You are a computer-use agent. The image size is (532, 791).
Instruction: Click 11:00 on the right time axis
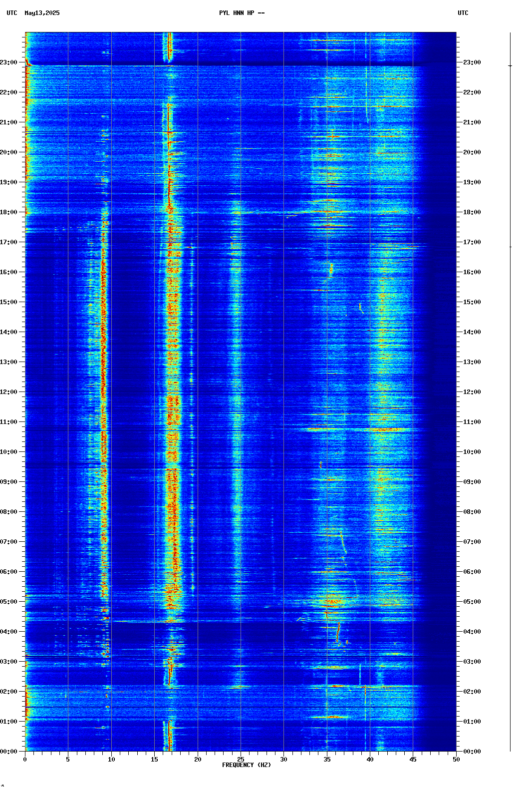coord(472,422)
